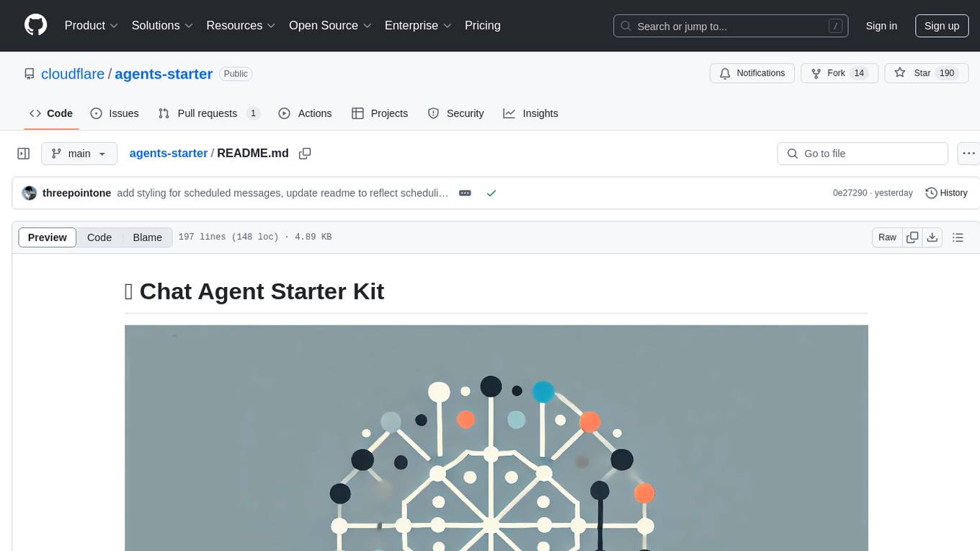The height and width of the screenshot is (551, 980).
Task: Open threepointone author link
Action: click(77, 193)
